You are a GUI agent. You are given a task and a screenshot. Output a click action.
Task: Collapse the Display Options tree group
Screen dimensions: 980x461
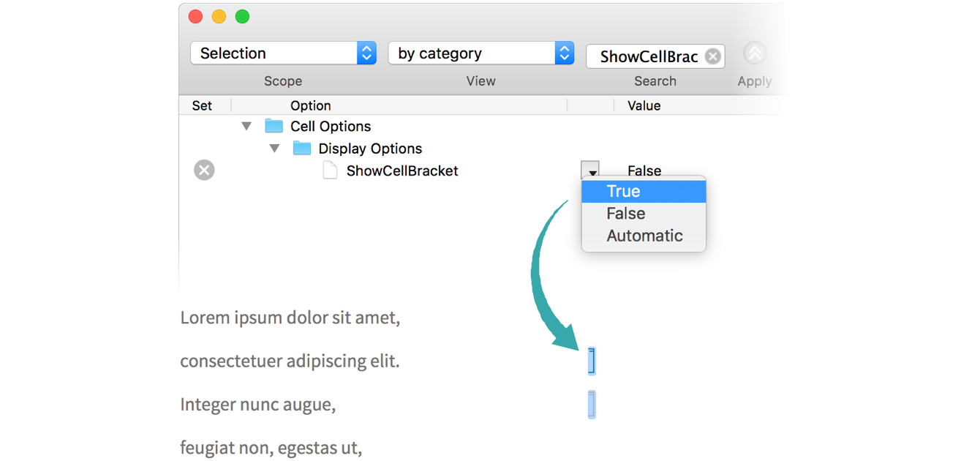click(x=275, y=149)
